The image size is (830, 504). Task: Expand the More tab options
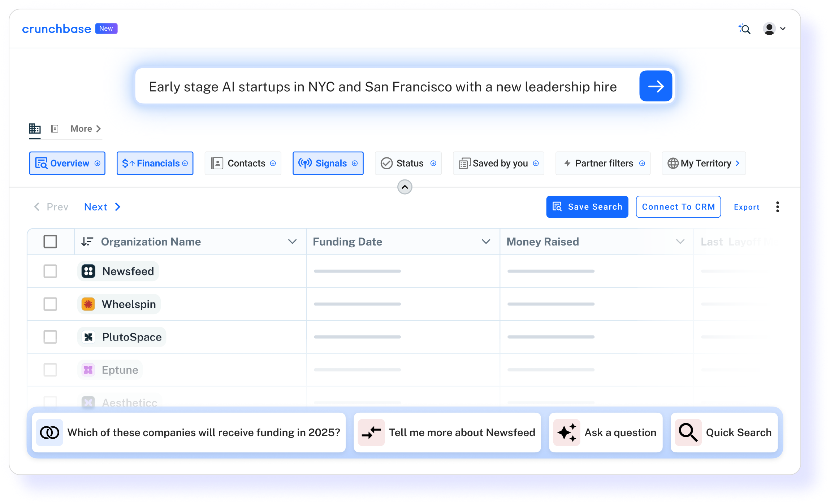point(86,129)
